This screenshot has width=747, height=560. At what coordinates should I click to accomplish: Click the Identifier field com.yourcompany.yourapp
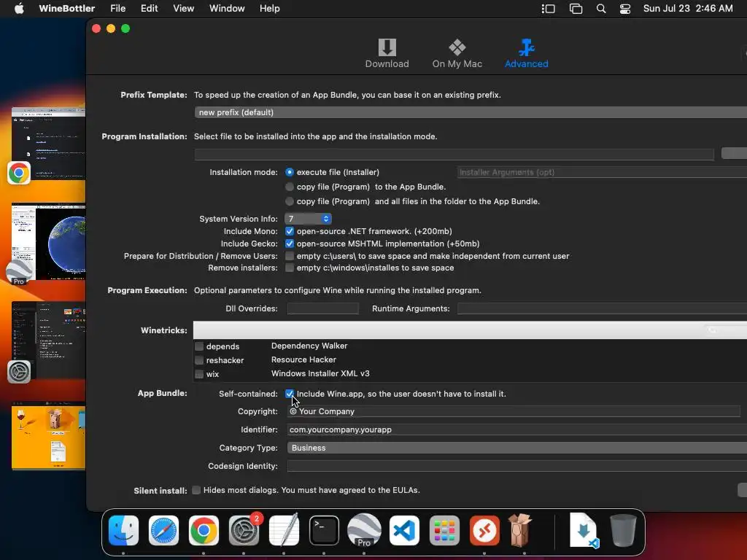click(x=517, y=429)
